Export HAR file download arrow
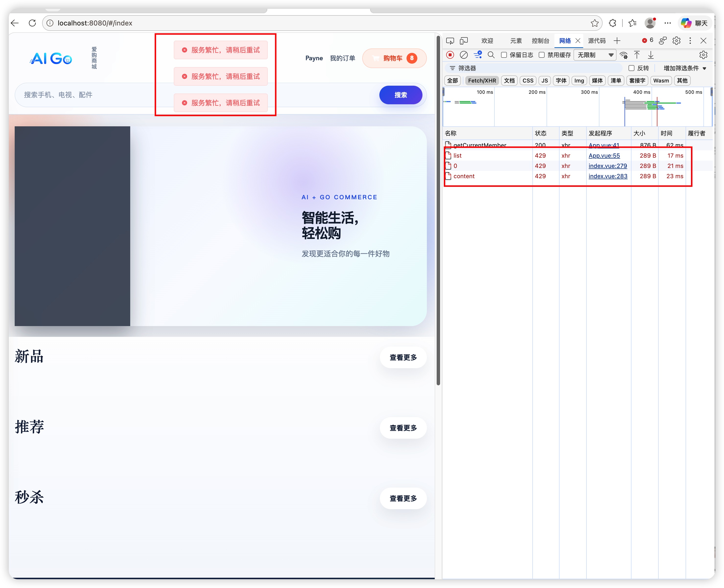 click(651, 55)
